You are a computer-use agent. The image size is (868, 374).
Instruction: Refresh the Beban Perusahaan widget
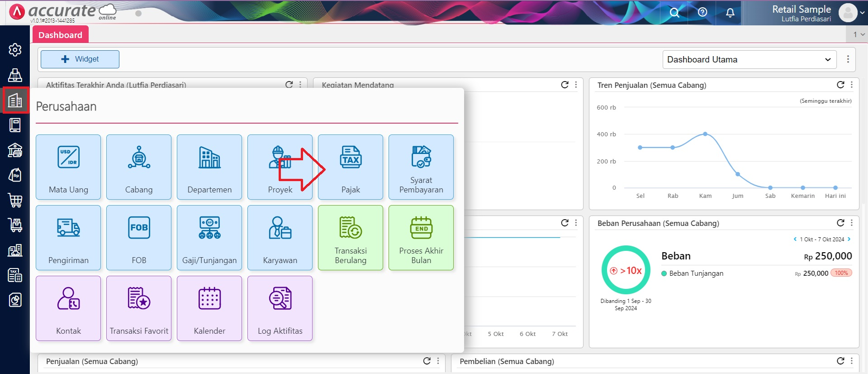pos(840,223)
